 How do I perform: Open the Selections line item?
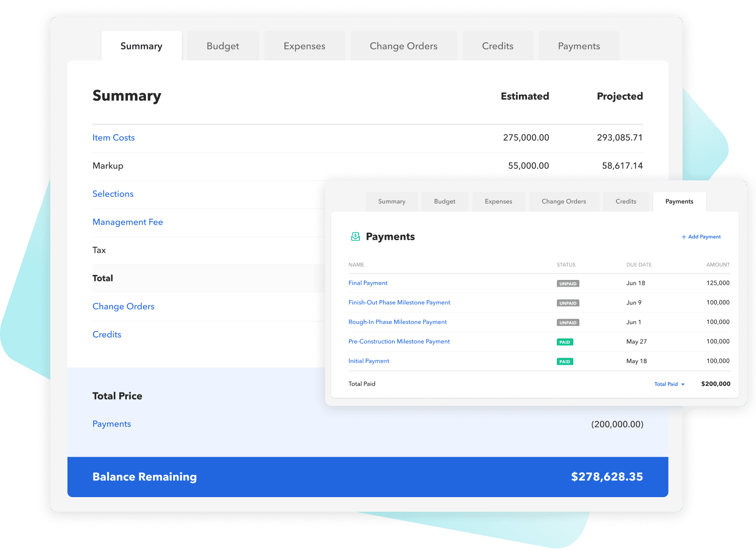(x=113, y=194)
